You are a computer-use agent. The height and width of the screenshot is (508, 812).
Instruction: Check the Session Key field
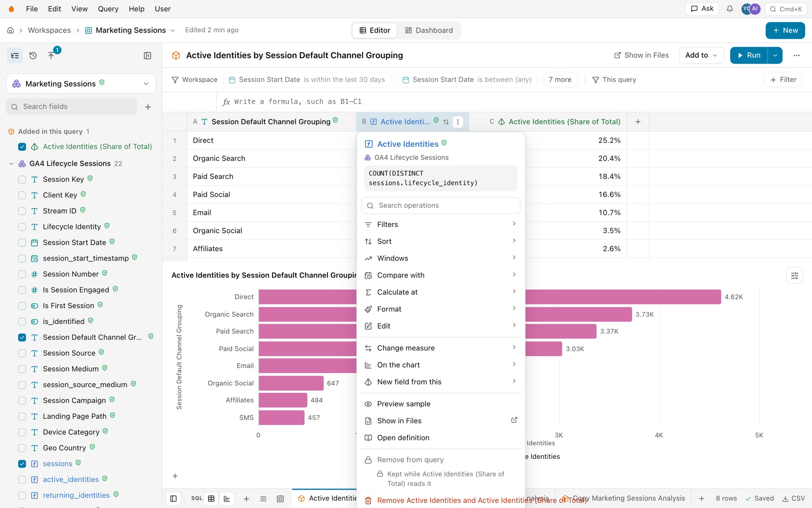click(x=22, y=179)
